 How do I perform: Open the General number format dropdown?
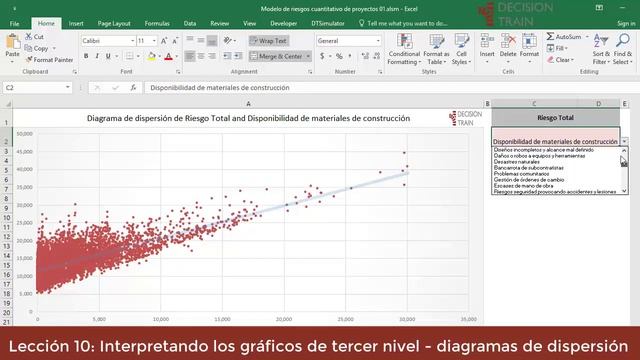(378, 41)
